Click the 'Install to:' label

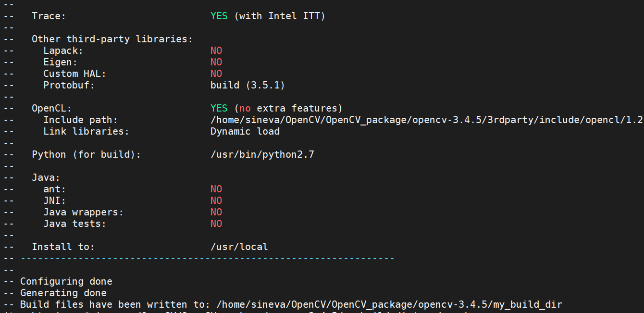[63, 247]
